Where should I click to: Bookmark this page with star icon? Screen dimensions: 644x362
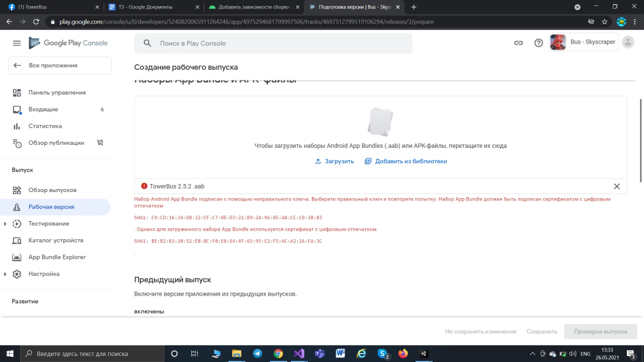[604, 22]
